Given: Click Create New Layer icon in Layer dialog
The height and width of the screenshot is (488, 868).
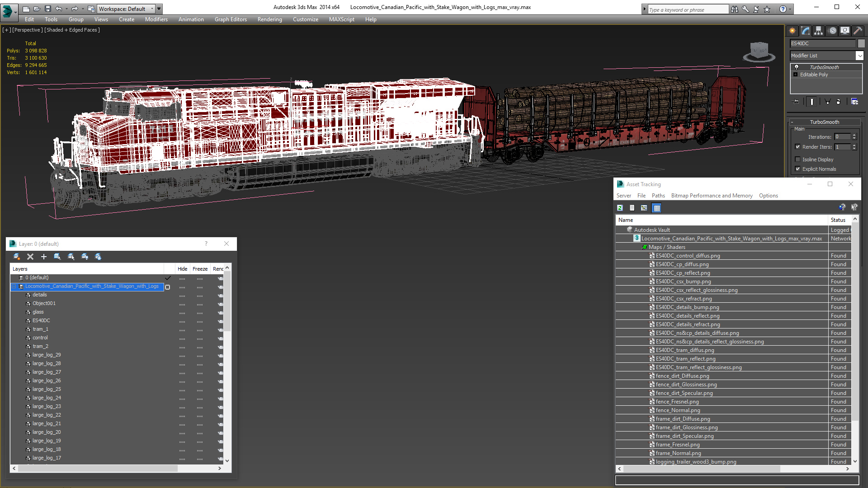Looking at the screenshot, I should point(17,257).
